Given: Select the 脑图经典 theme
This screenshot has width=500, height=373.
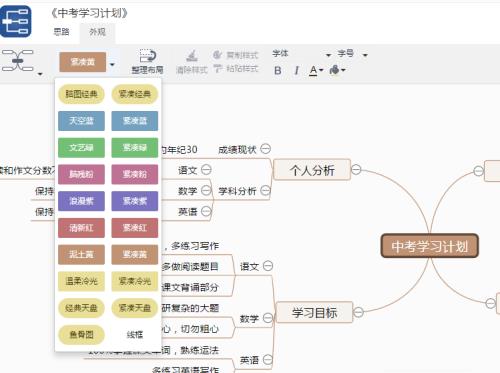Looking at the screenshot, I should (x=81, y=94).
